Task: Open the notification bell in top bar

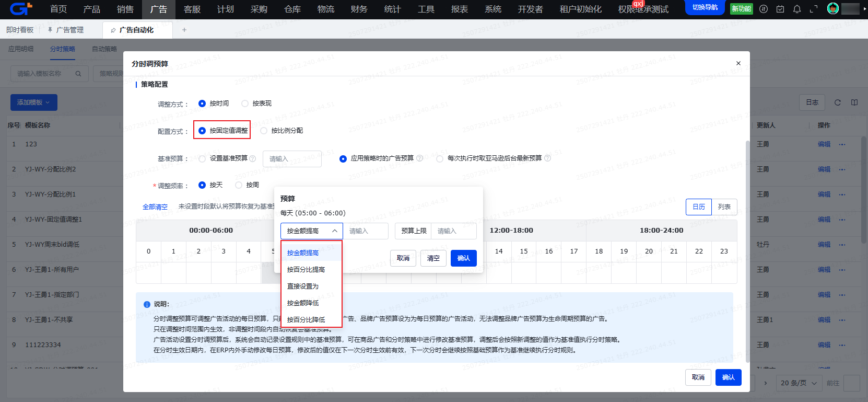Action: [796, 9]
